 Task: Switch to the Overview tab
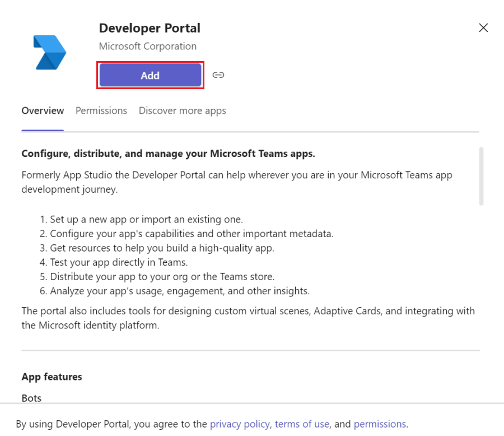[43, 111]
